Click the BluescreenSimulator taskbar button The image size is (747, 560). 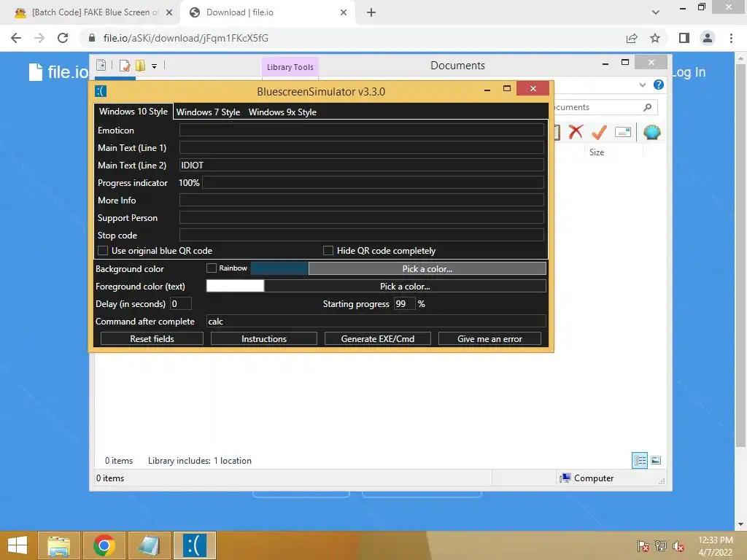[x=194, y=545]
